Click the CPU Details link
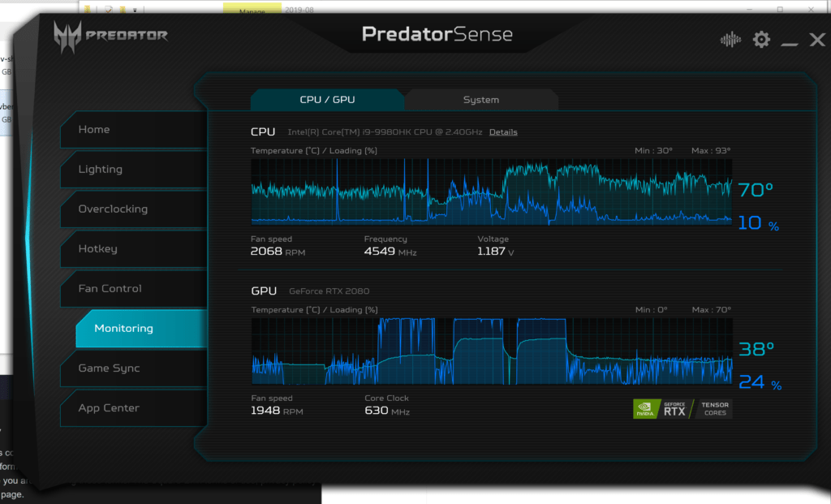Viewport: 831px width, 504px height. tap(502, 132)
